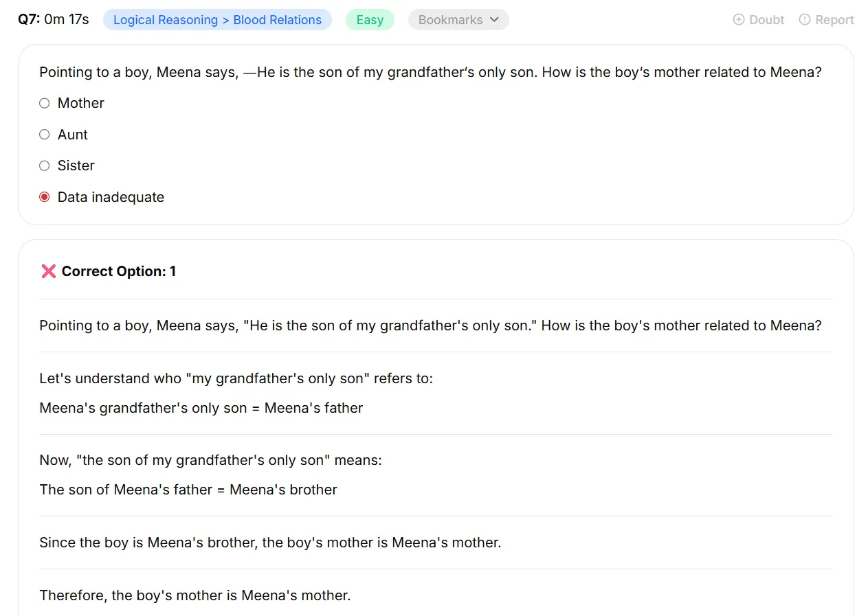Click the Meena's brother explanation line

pos(188,490)
